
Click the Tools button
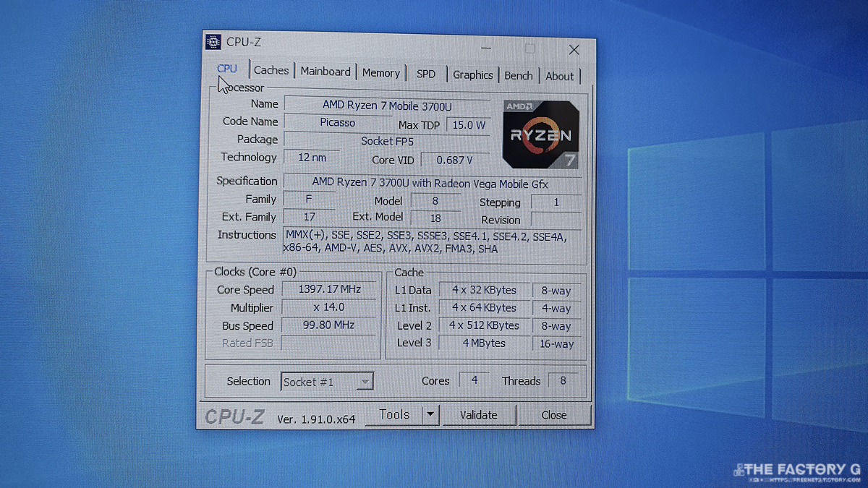point(394,414)
